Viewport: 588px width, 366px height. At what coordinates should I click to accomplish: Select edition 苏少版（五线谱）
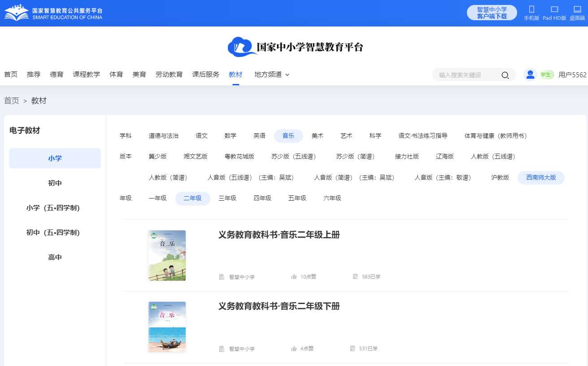tap(296, 156)
